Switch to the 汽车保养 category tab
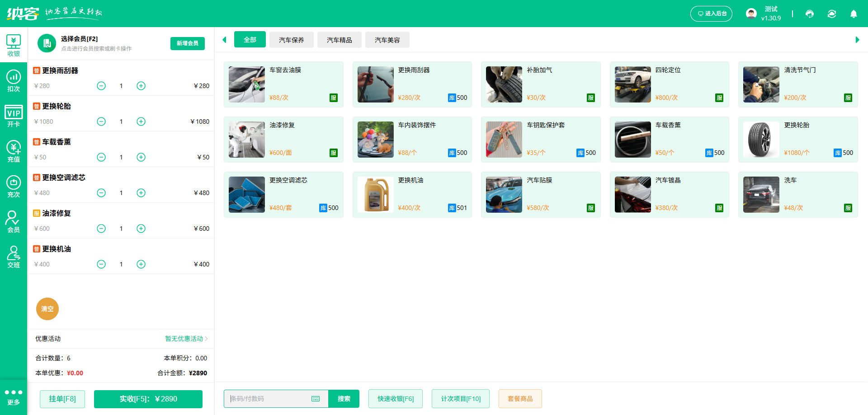 [292, 40]
